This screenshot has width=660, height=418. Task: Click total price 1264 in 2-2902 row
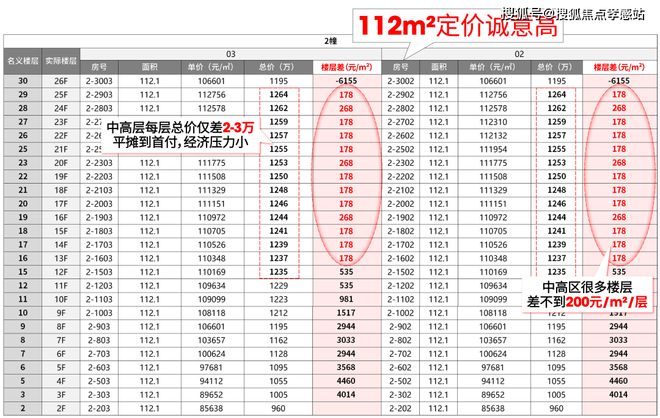pos(556,95)
